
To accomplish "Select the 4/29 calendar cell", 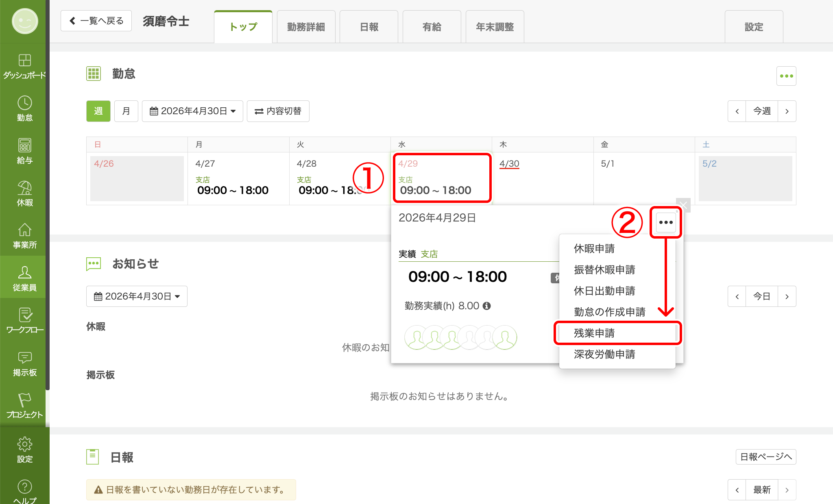I will pos(441,178).
